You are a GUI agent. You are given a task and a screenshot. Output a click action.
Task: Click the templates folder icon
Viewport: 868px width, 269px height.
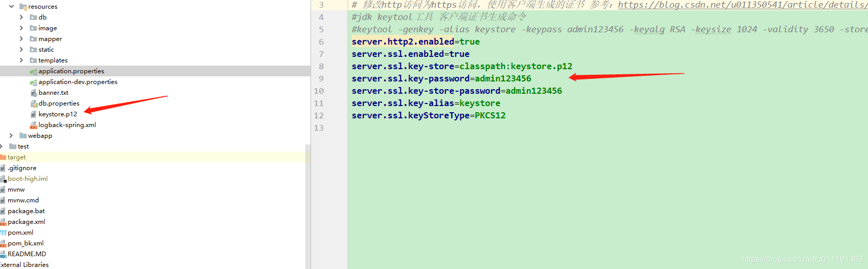click(x=33, y=60)
